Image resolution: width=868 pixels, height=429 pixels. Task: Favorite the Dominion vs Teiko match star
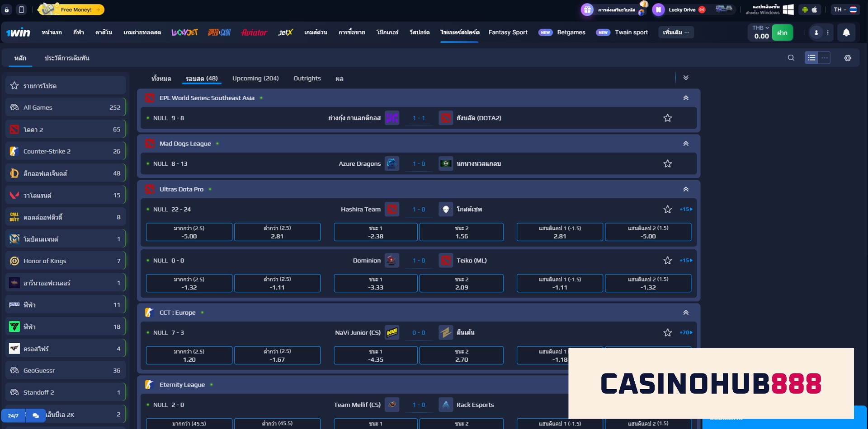click(667, 260)
